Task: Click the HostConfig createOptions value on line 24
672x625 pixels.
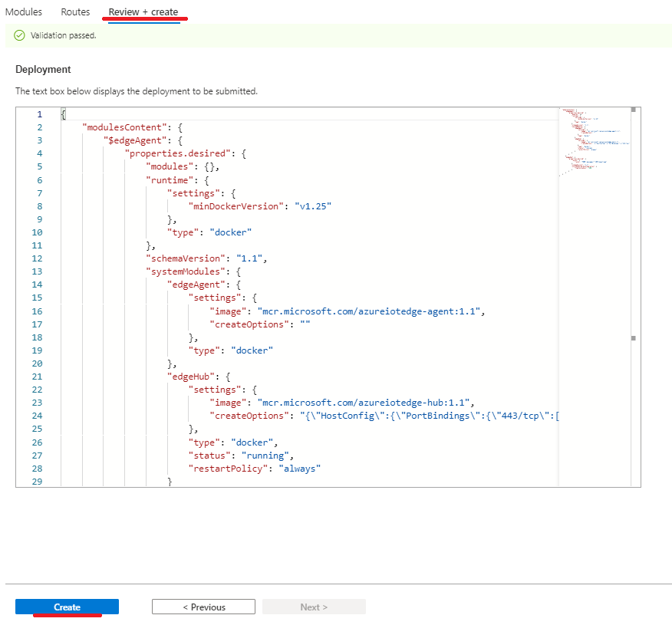Action: 430,416
